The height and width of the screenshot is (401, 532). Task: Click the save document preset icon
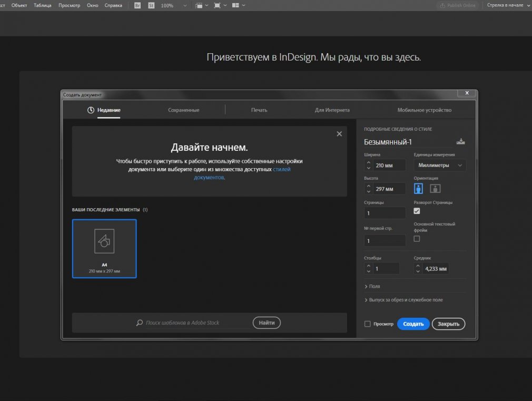tap(460, 142)
